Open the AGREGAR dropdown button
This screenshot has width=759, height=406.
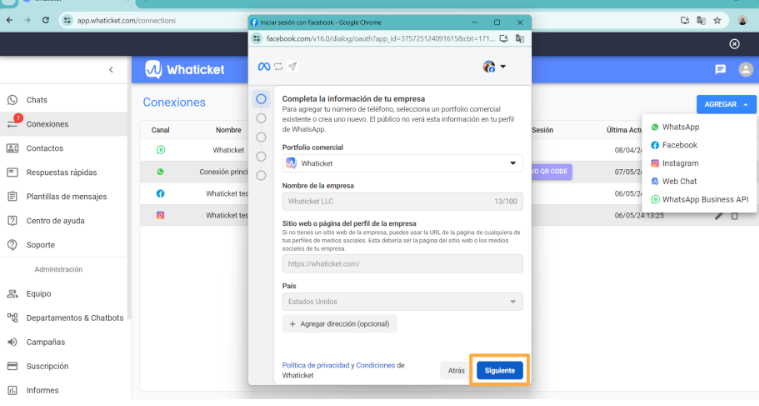click(726, 104)
